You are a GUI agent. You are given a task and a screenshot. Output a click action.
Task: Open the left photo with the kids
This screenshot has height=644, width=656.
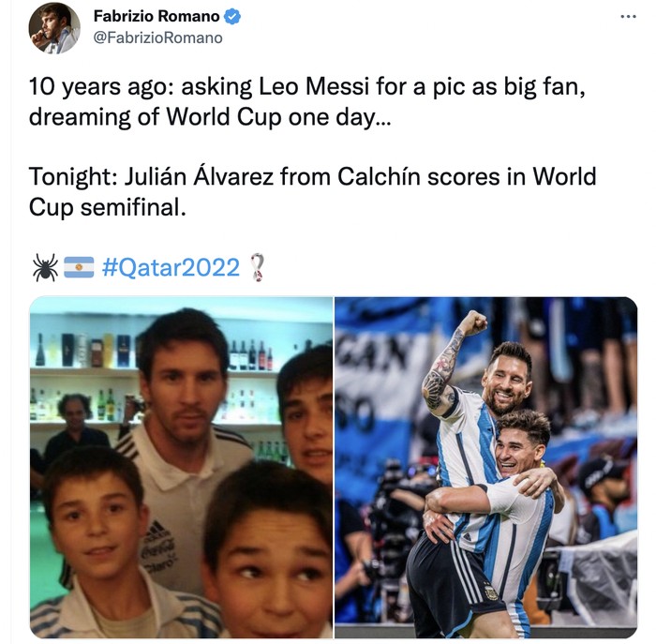coord(181,467)
